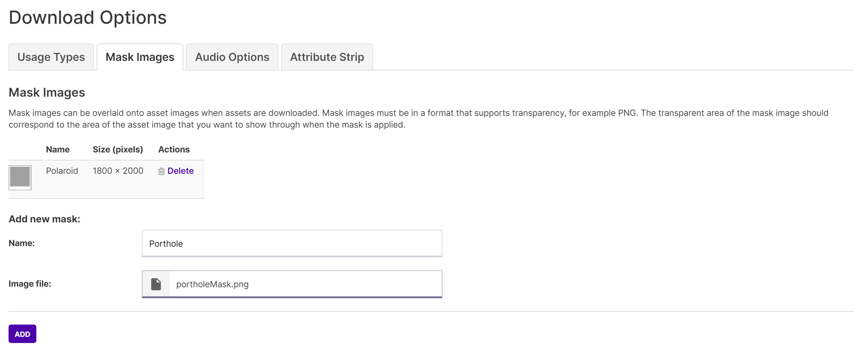Click the Mask Images section heading
Screen dimensions: 868x351
click(47, 93)
